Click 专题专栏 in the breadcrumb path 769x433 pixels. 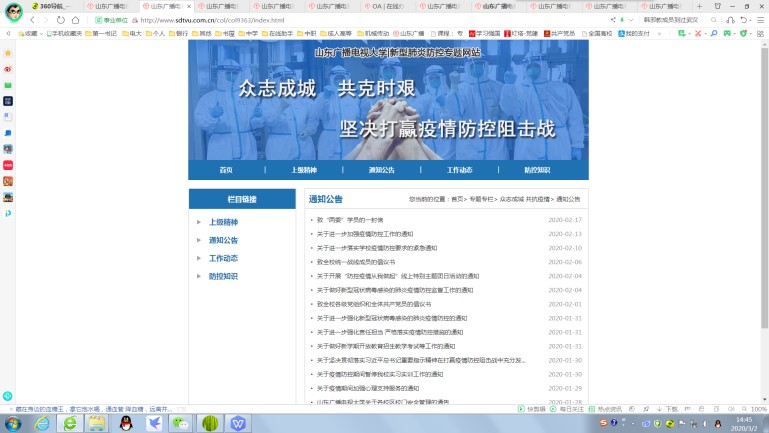click(483, 199)
